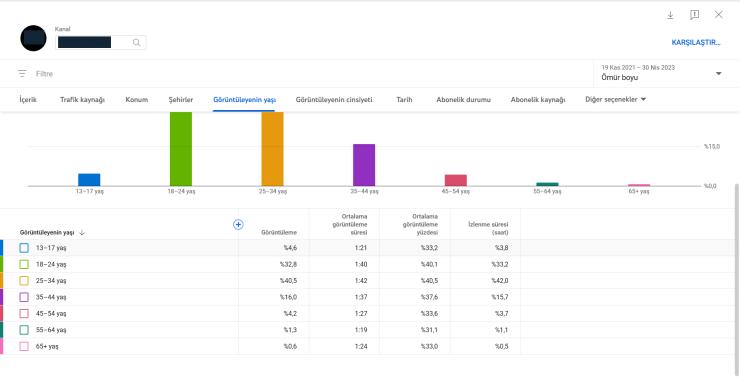740x377 pixels.
Task: Toggle the 13–17 yaş checkbox
Action: click(x=24, y=248)
